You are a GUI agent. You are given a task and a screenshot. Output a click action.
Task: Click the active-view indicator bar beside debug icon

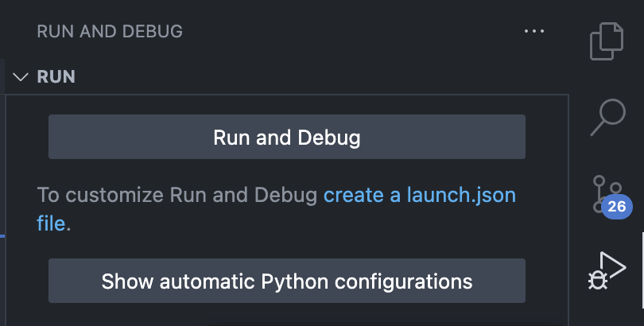click(x=642, y=270)
